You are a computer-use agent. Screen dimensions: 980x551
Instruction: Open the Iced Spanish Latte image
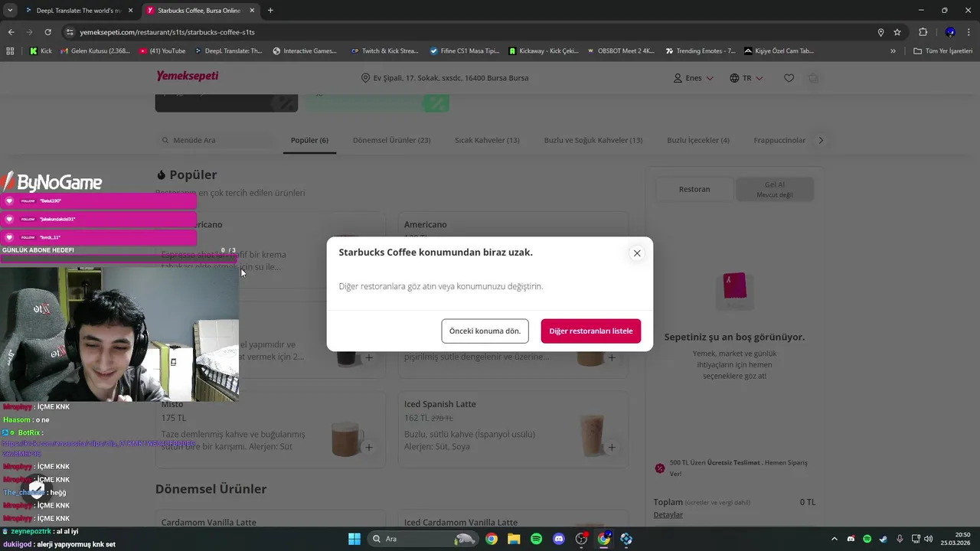(x=590, y=437)
